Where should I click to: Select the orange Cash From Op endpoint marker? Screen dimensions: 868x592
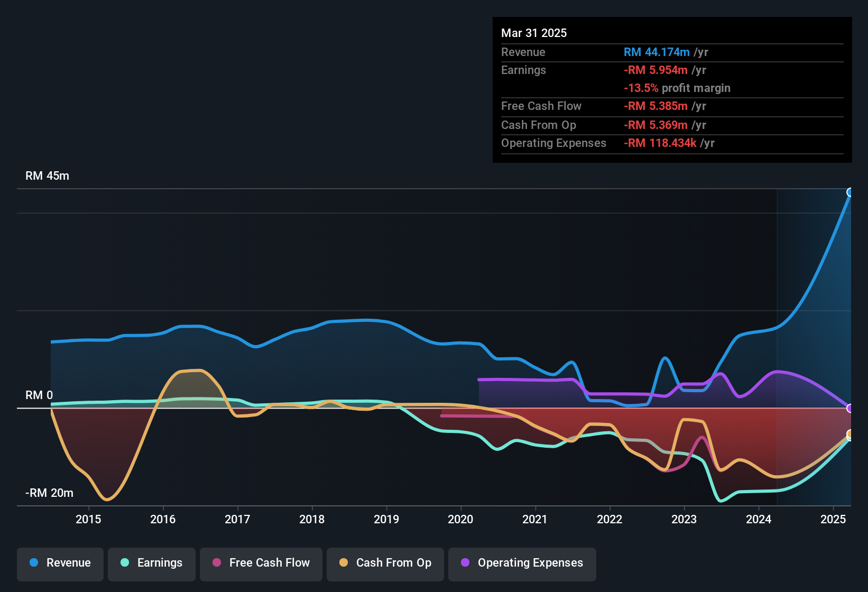coord(850,434)
